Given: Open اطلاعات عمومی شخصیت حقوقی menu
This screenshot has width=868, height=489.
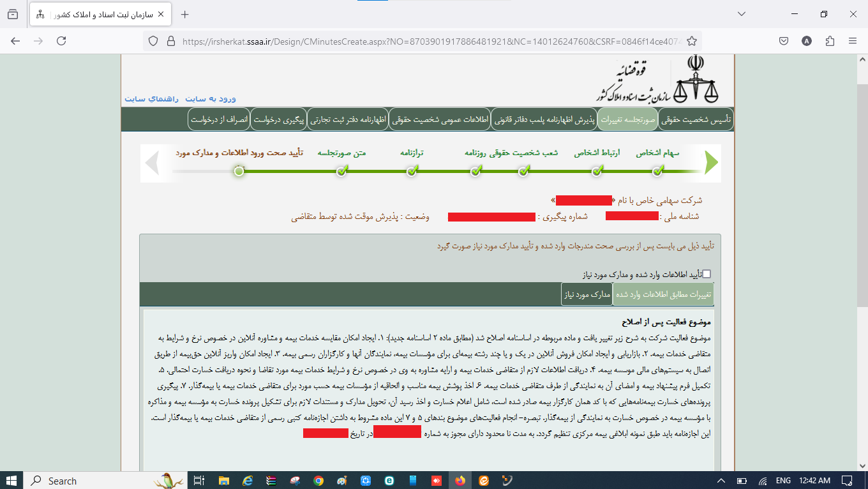Looking at the screenshot, I should [439, 119].
